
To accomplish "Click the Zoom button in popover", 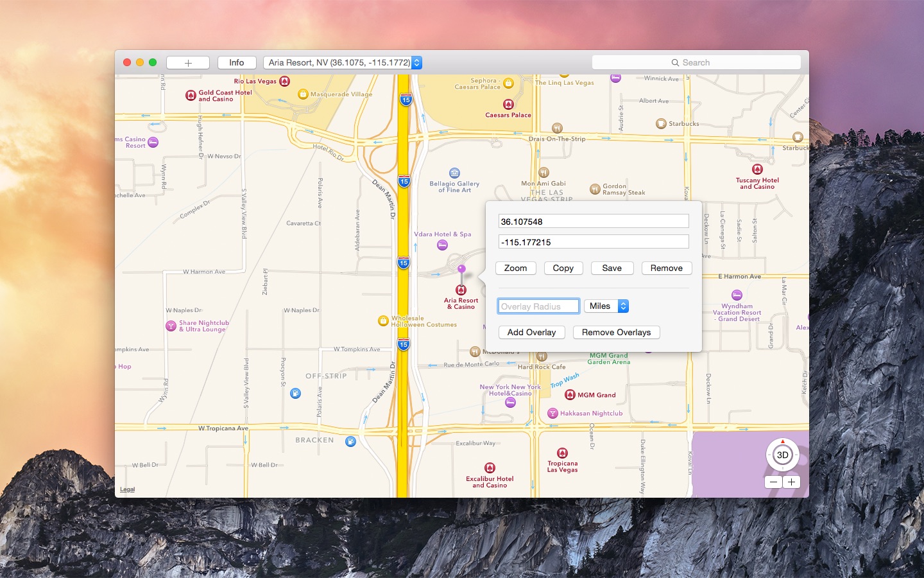I will click(515, 268).
